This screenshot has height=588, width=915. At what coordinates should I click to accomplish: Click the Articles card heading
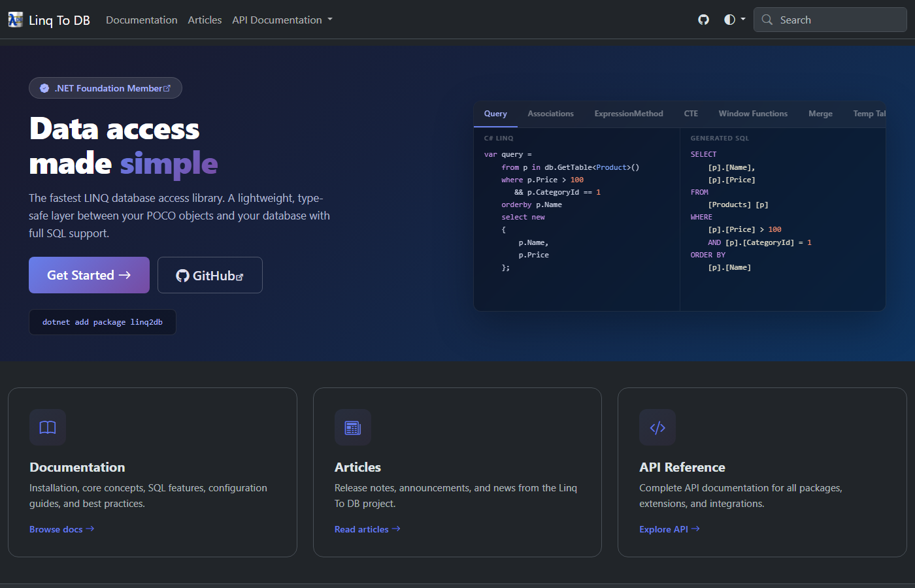(358, 467)
